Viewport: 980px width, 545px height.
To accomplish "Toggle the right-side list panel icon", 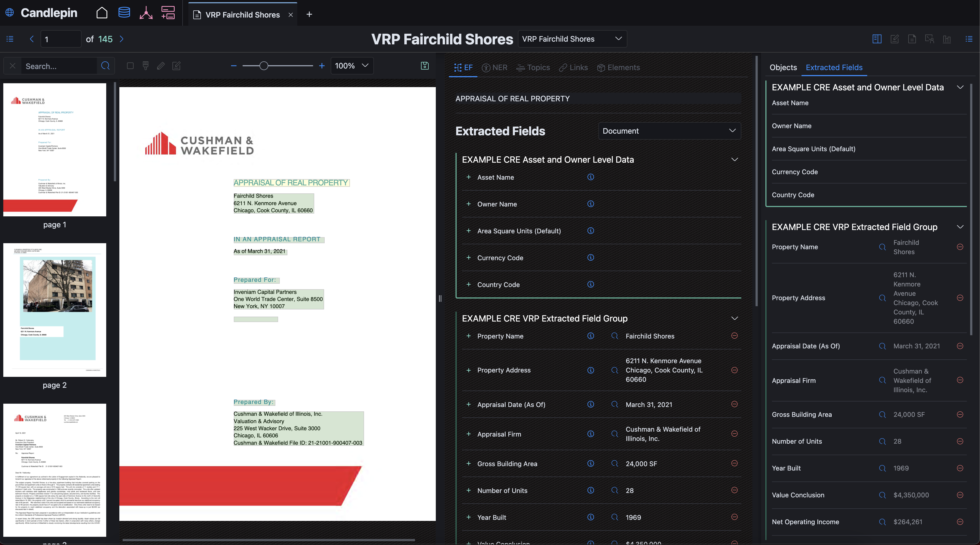I will coord(969,39).
